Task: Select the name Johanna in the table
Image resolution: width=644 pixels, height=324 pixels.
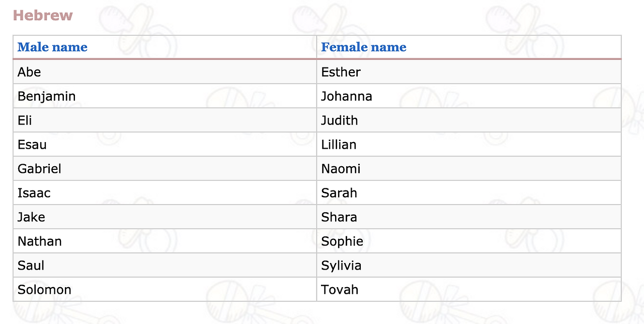Action: click(x=347, y=96)
